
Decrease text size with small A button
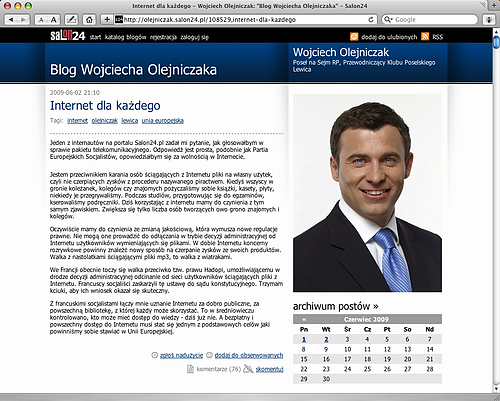[41, 20]
